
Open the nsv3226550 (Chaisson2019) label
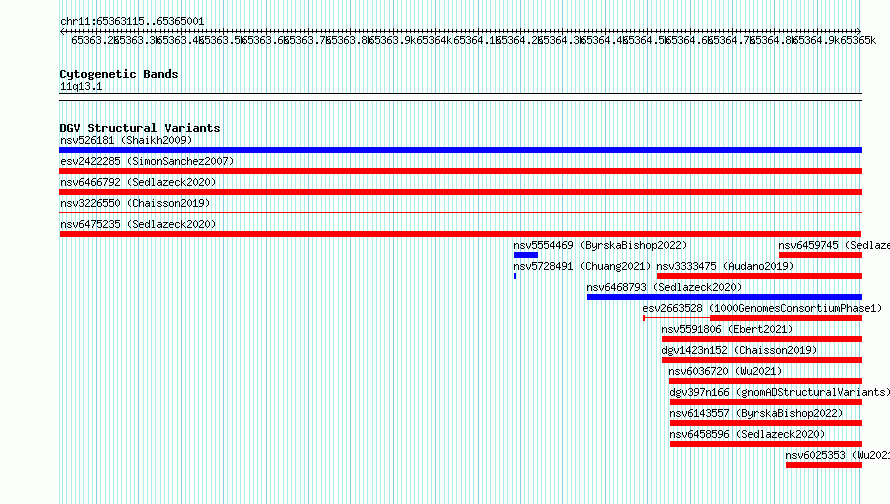(x=135, y=203)
